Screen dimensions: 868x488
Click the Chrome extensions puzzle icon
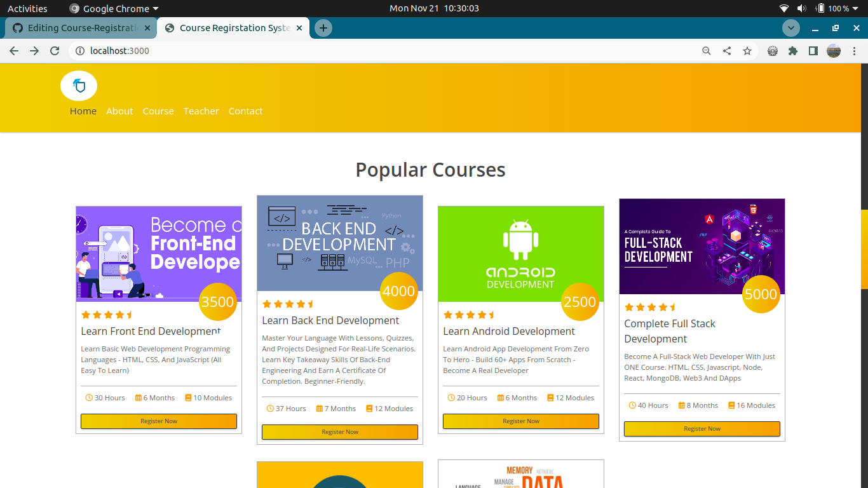point(793,50)
